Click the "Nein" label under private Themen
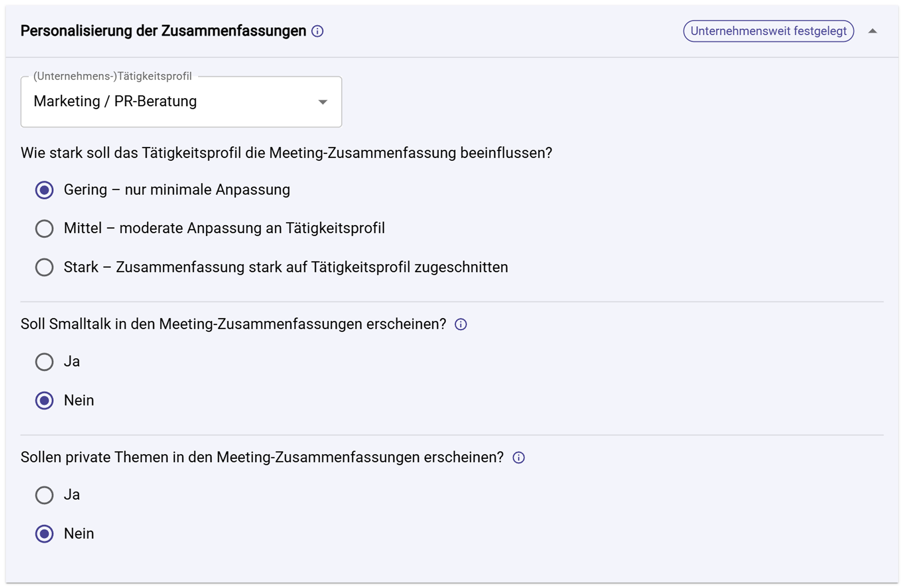This screenshot has width=904, height=588. tap(79, 533)
